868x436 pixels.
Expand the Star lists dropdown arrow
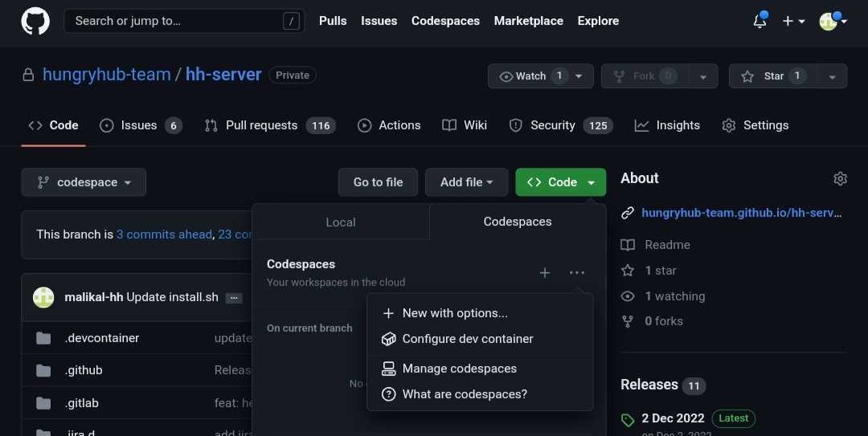(x=832, y=76)
